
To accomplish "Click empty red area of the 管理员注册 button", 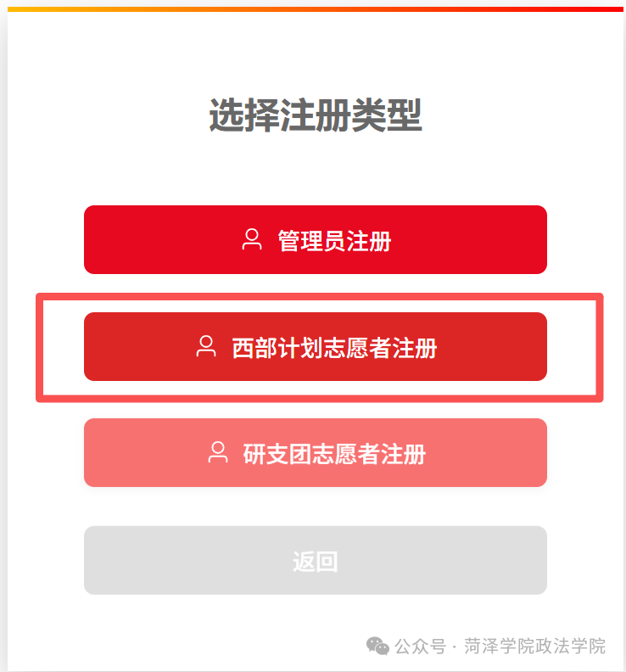I will (472, 239).
